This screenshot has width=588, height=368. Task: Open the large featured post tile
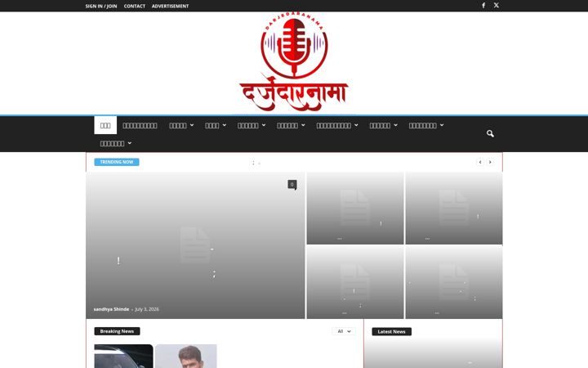click(195, 245)
